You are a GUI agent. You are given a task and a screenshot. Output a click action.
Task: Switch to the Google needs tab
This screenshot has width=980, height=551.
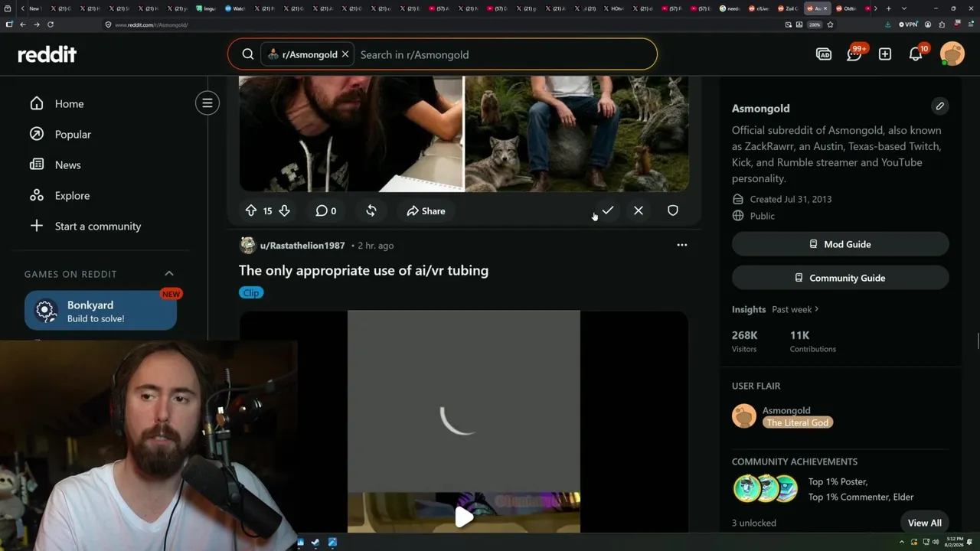coord(731,8)
